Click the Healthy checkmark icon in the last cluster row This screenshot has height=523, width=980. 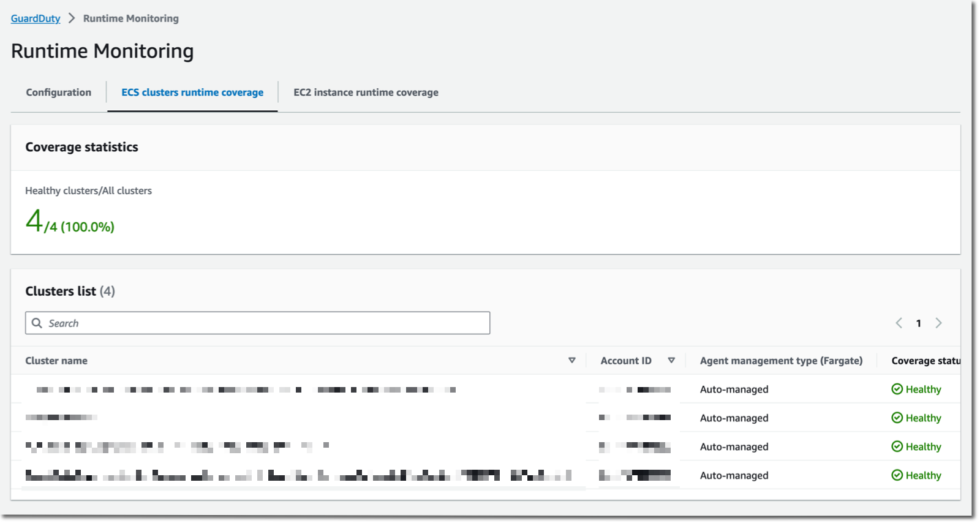click(x=897, y=475)
